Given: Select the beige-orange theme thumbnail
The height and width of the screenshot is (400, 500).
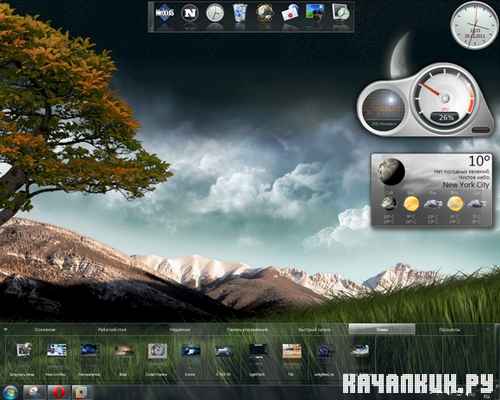Looking at the screenshot, I should [292, 351].
